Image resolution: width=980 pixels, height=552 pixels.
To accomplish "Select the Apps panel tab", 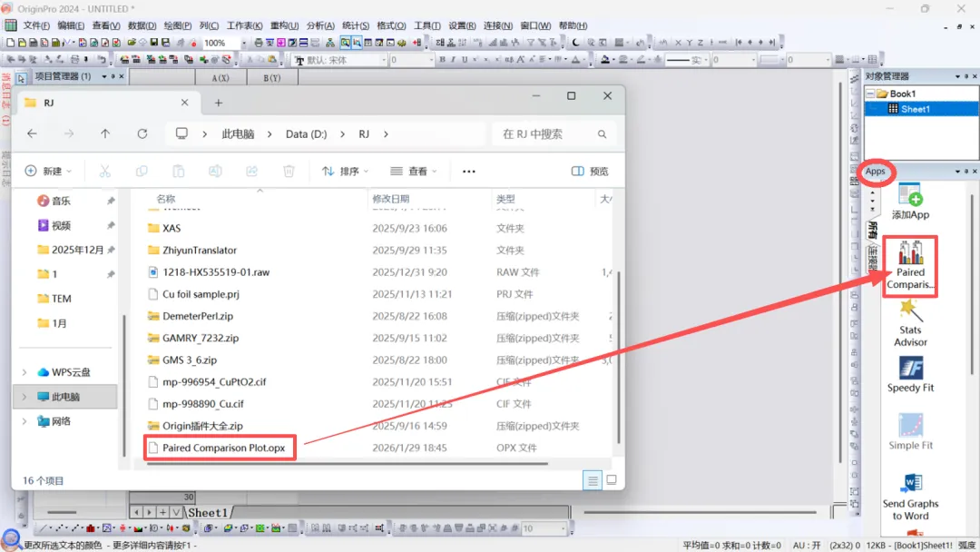I will [875, 172].
